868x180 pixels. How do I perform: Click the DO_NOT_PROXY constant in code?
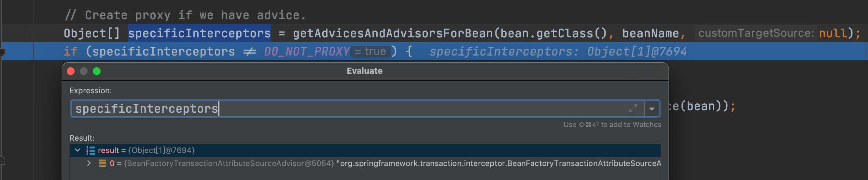[307, 51]
